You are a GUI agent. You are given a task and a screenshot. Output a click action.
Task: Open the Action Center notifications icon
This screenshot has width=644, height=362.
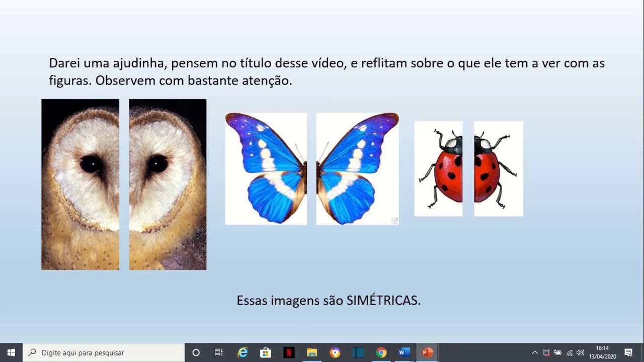(628, 352)
